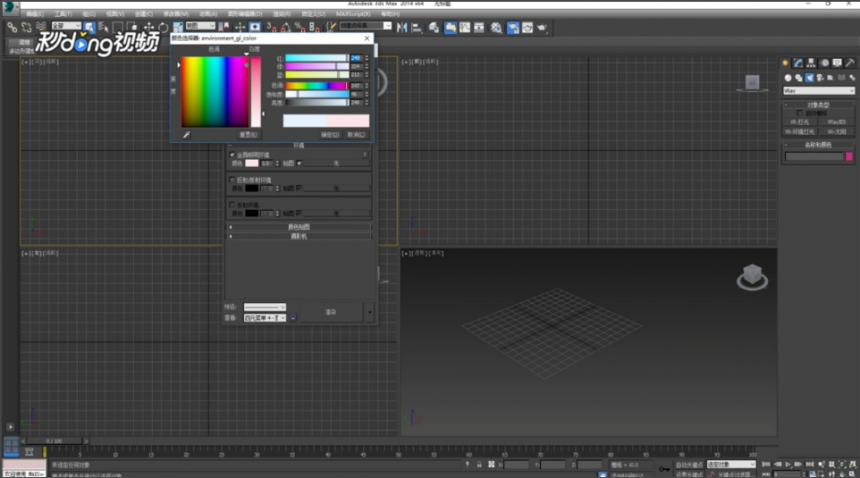This screenshot has height=478, width=860.
Task: Click the Render button in dialog
Action: click(331, 312)
